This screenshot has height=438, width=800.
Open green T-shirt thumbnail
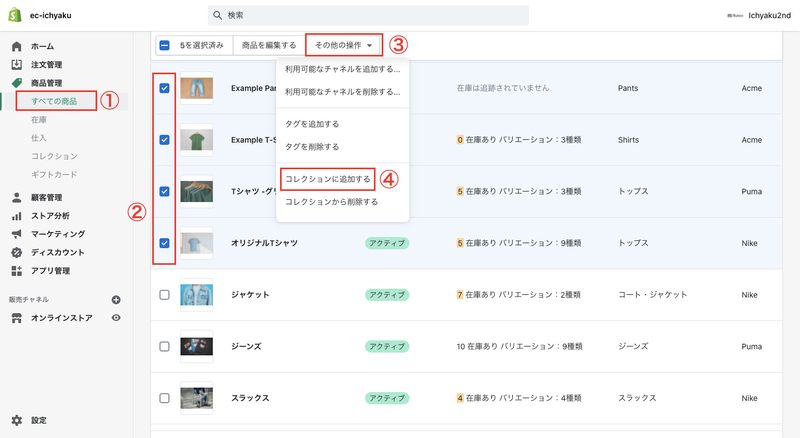(196, 139)
